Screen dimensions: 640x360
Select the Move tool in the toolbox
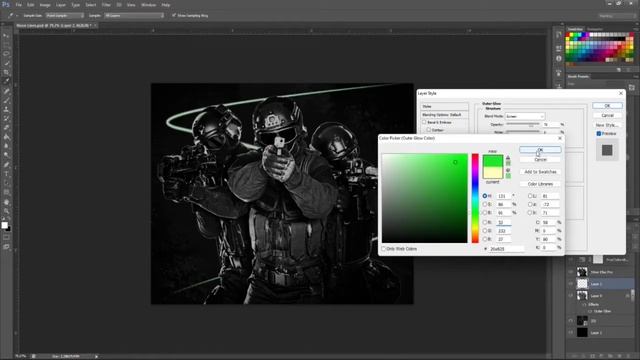coord(6,36)
